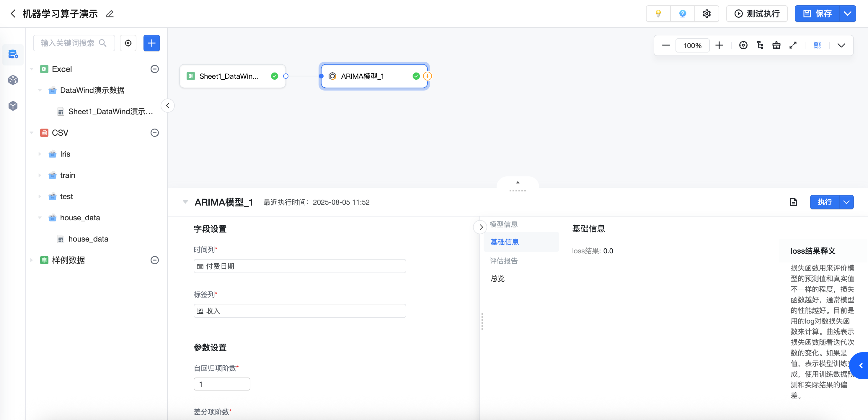Click the 保存 save button
The image size is (868, 420).
[817, 14]
